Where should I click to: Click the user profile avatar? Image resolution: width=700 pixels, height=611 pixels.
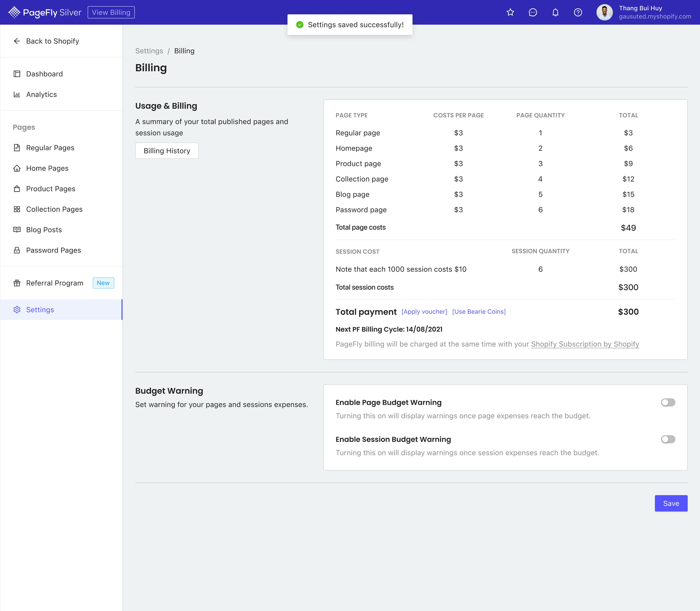coord(604,12)
